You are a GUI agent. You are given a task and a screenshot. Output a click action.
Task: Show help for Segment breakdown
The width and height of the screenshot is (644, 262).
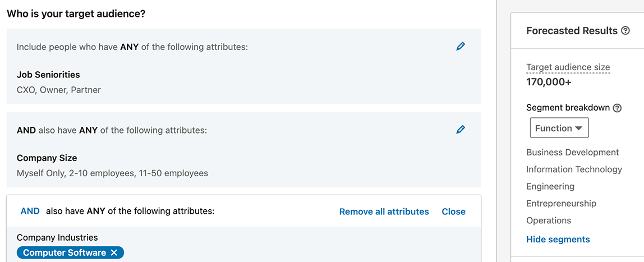point(617,108)
